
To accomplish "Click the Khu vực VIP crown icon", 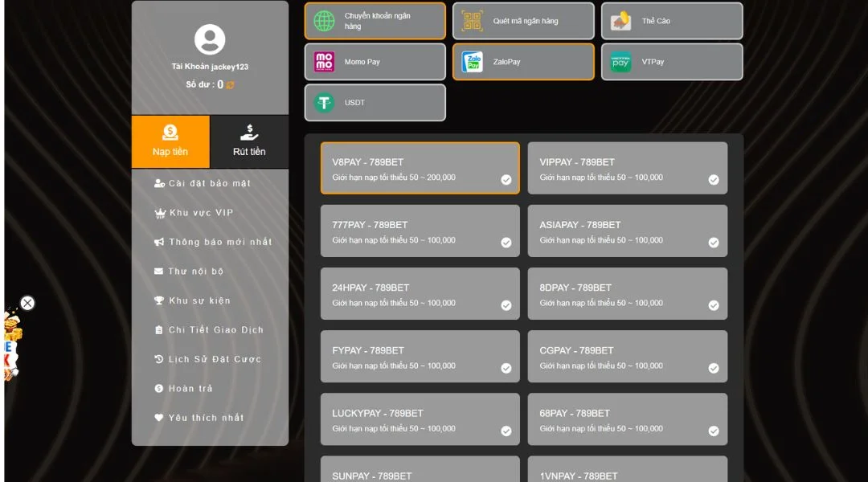I will click(160, 213).
